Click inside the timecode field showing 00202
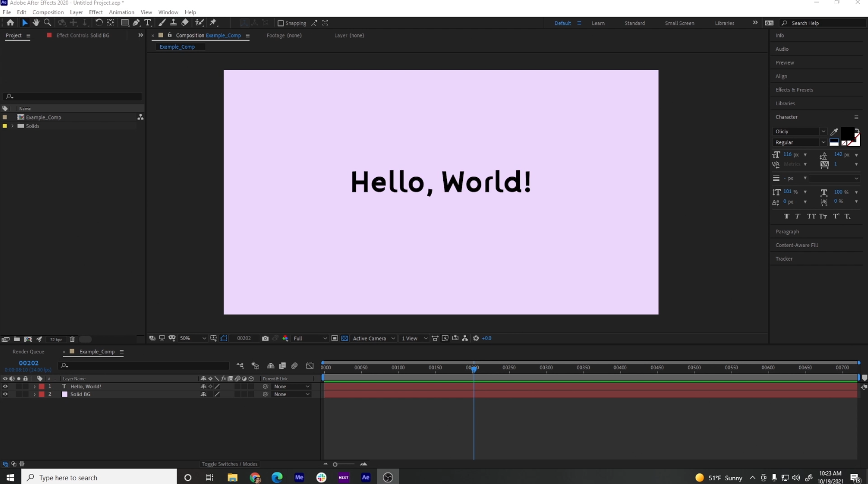868x484 pixels. (x=244, y=339)
